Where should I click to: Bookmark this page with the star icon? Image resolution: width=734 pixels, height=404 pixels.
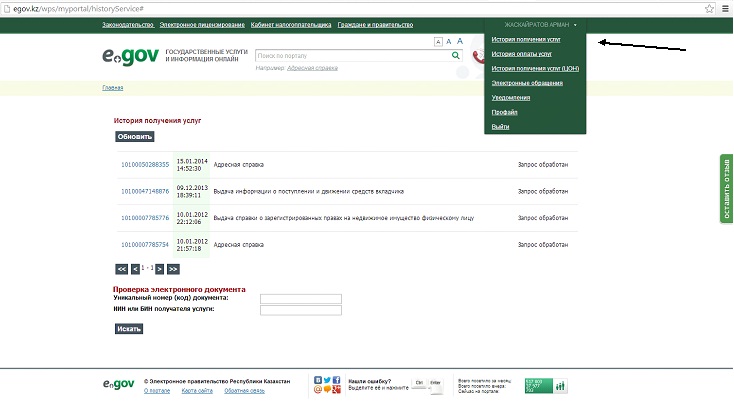click(708, 7)
